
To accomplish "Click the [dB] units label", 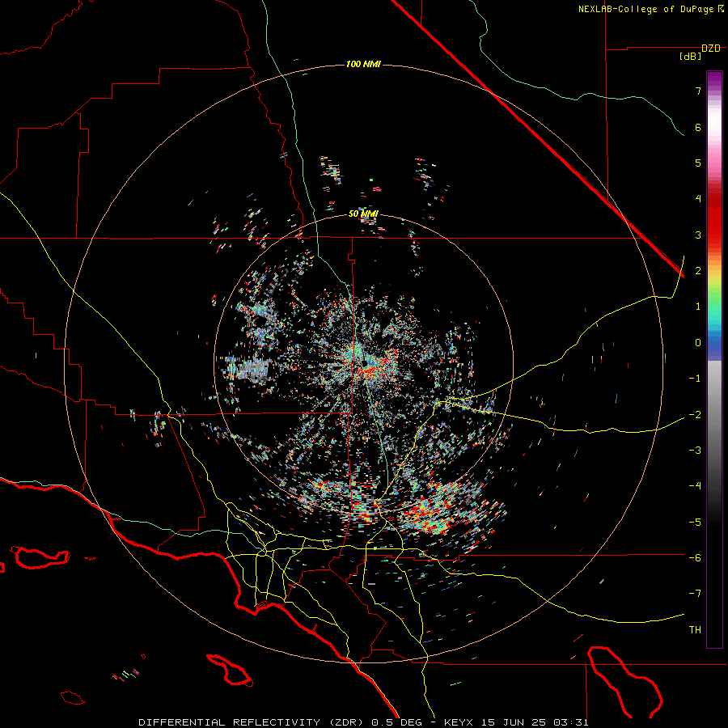I will 691,57.
